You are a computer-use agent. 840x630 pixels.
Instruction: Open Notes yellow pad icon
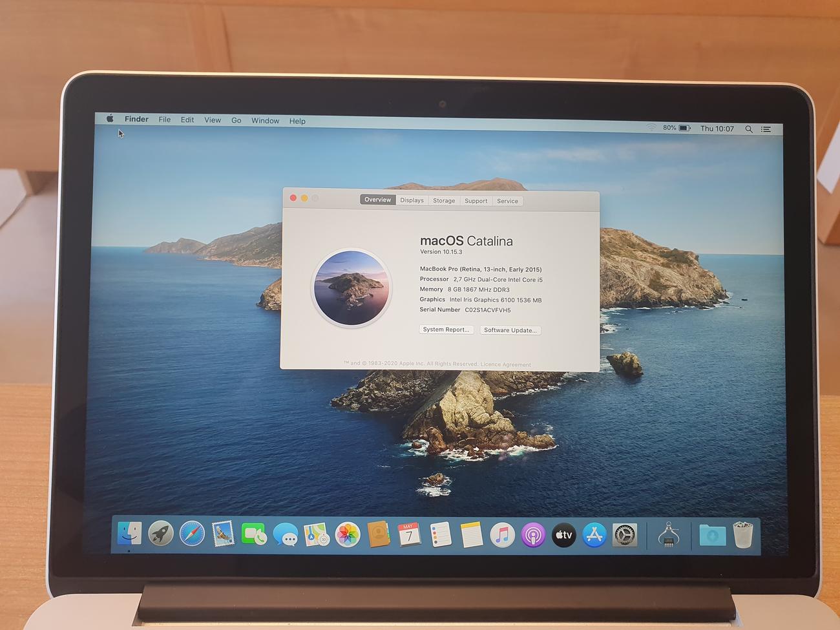[471, 535]
